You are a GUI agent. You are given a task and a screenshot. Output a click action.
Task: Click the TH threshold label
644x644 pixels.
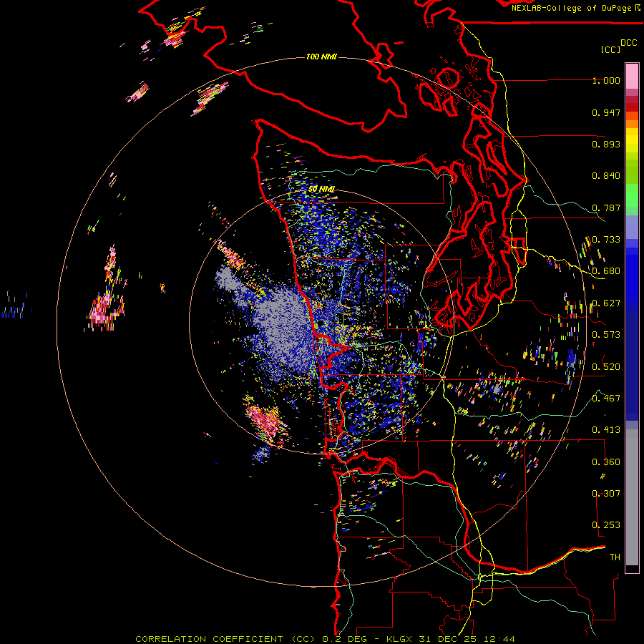[615, 557]
